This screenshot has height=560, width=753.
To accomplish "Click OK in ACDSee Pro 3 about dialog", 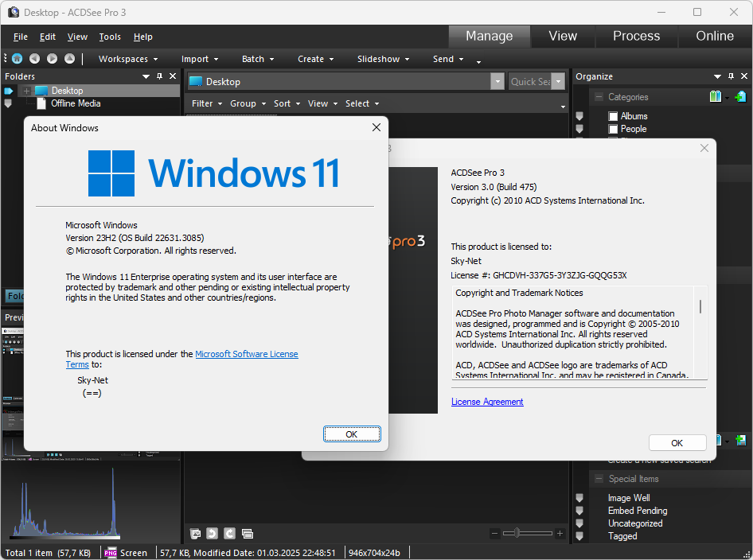I will 677,442.
